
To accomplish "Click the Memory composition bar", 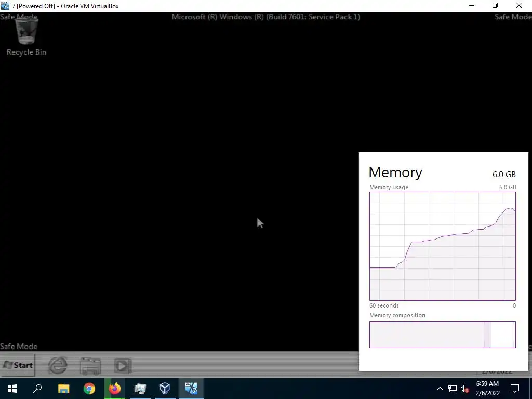I will 443,335.
